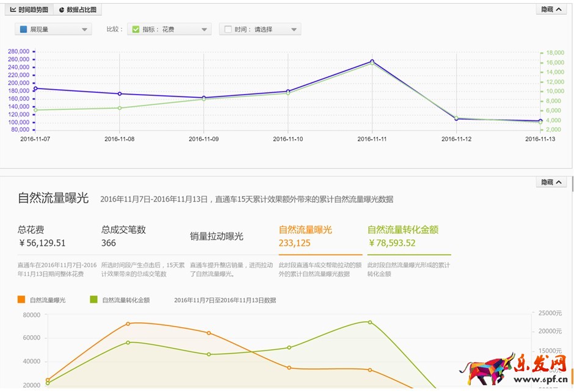Screen dimensions: 574x392
Task: Click the line chart icon on 时间趋势图
Action: tap(13, 10)
